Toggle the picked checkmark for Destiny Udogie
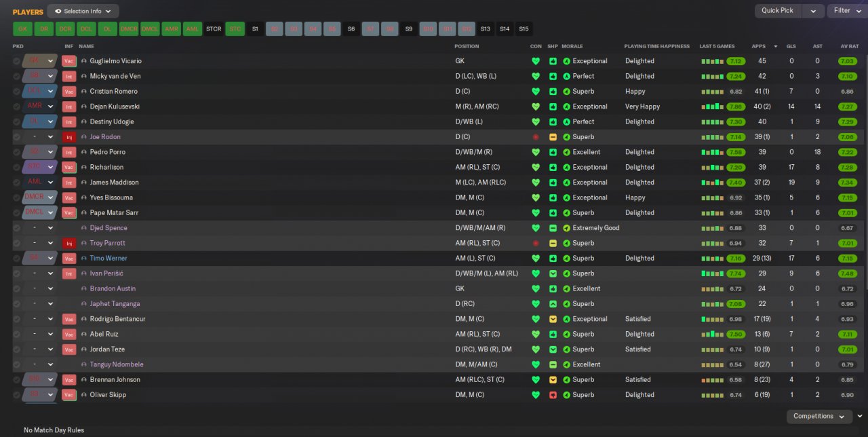This screenshot has width=868, height=437. tap(16, 122)
